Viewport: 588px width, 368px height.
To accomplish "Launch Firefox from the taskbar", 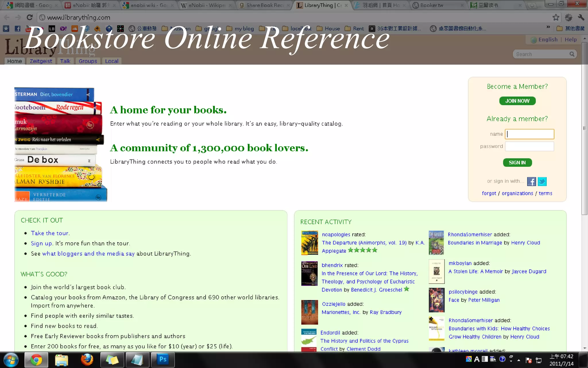I will (x=87, y=360).
